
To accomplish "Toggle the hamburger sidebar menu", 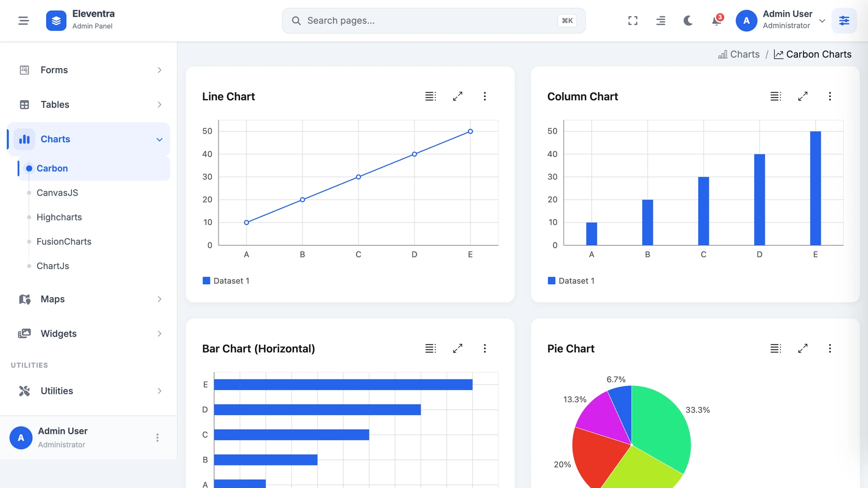I will (x=24, y=21).
